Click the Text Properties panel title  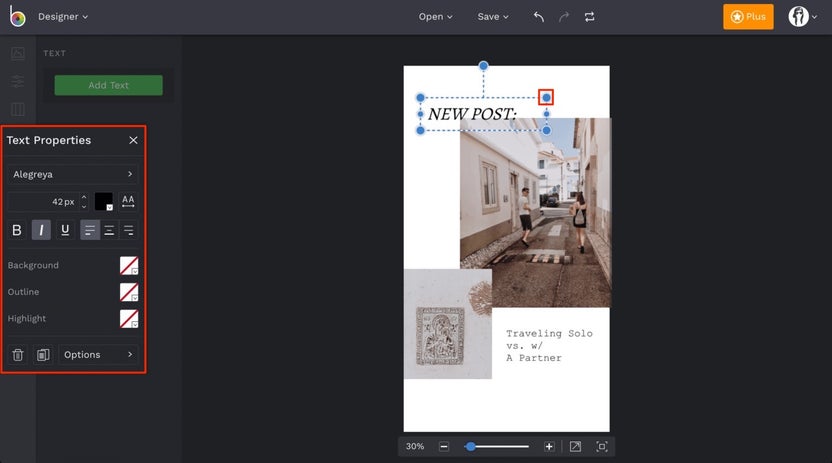pyautogui.click(x=49, y=140)
